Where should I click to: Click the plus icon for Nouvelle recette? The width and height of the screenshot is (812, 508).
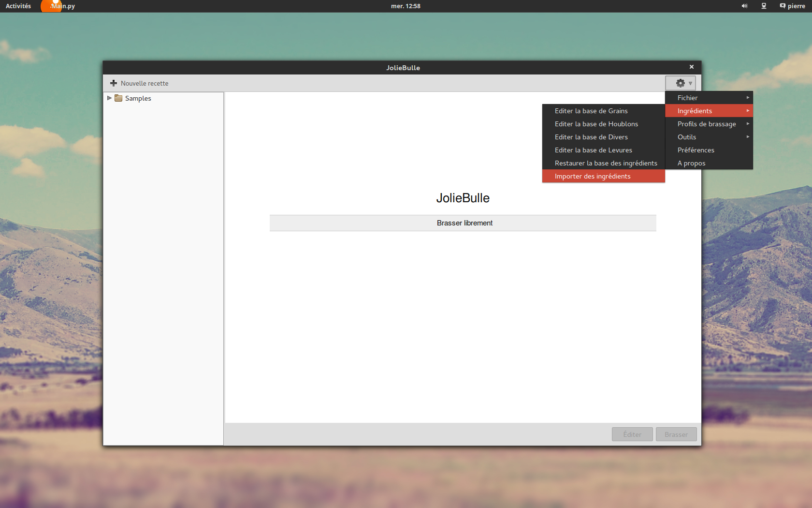click(114, 83)
